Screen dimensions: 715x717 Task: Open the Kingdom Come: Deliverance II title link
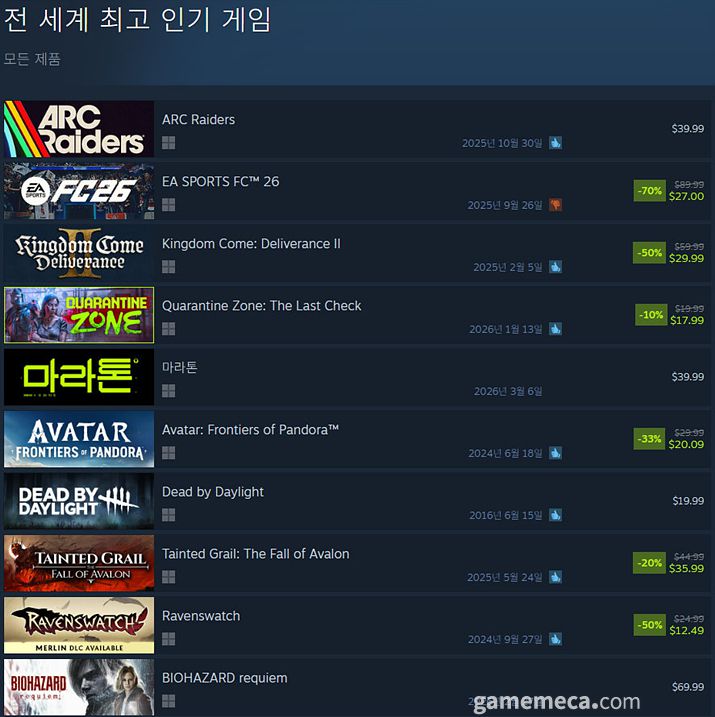tap(251, 244)
